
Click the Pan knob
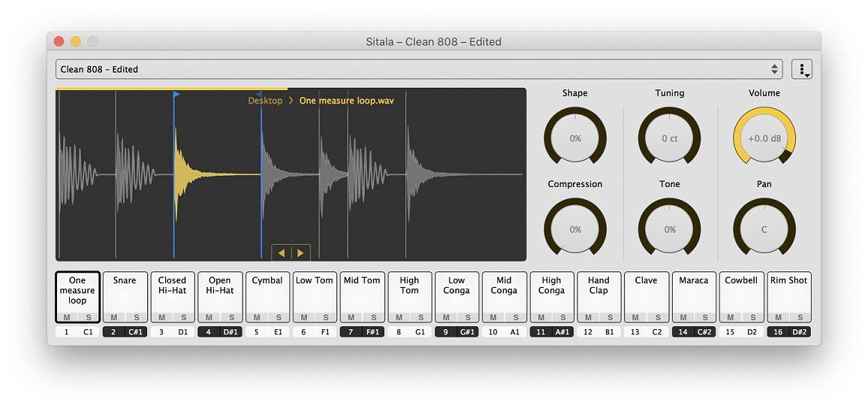pyautogui.click(x=764, y=229)
